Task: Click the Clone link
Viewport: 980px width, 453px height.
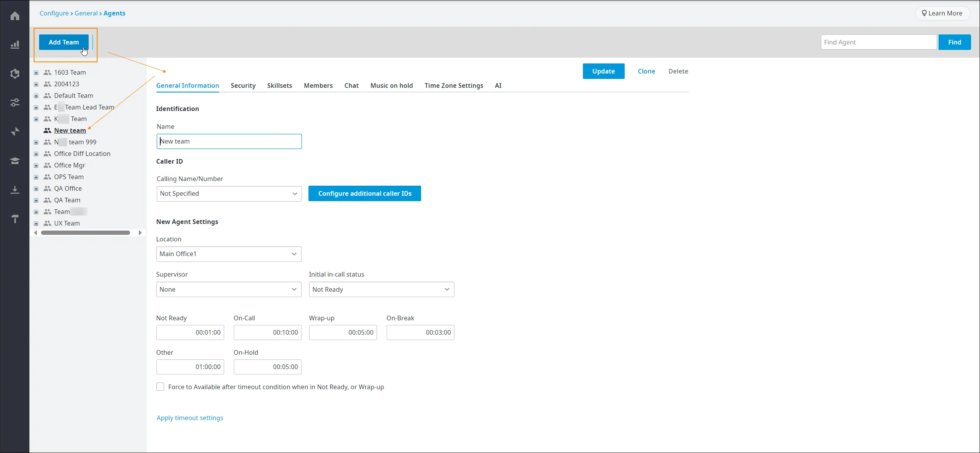Action: 646,71
